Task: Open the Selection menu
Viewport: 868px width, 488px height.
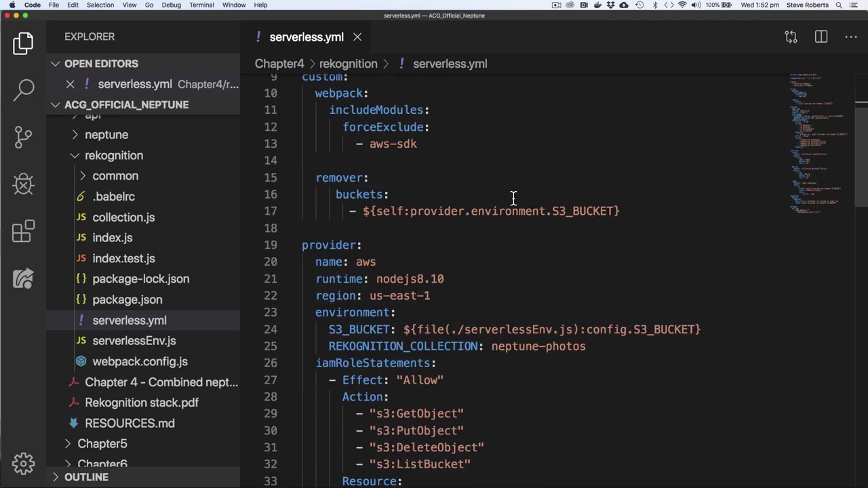Action: (x=100, y=5)
